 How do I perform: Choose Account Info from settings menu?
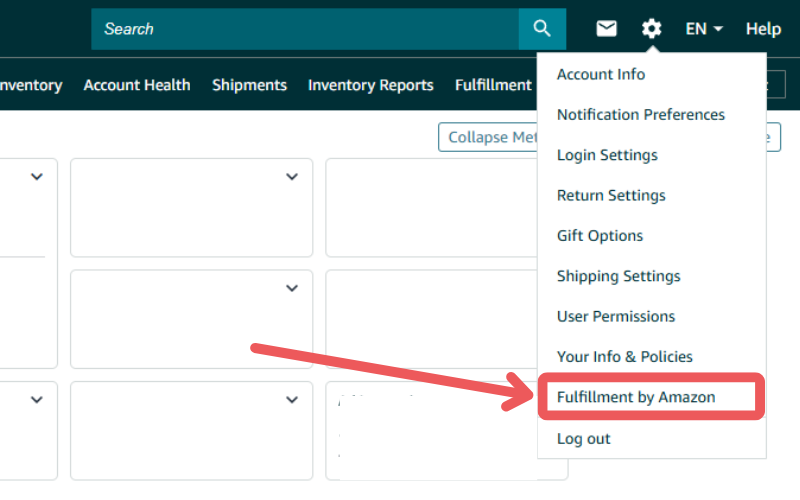pyautogui.click(x=601, y=74)
